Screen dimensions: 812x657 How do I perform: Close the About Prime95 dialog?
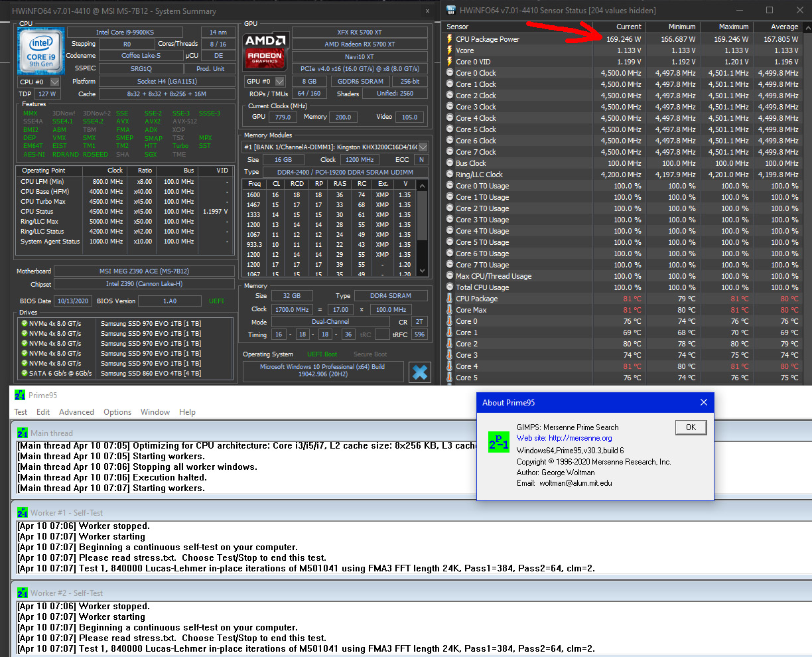pyautogui.click(x=704, y=402)
